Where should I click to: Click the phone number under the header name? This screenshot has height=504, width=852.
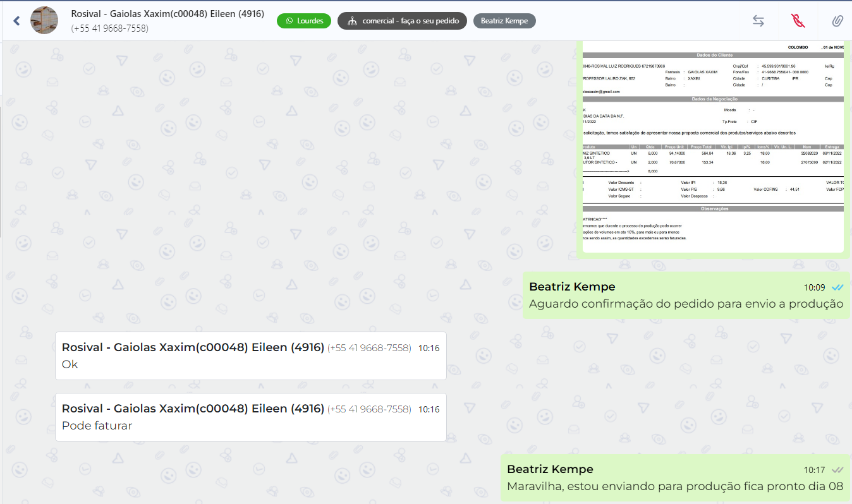pos(110,28)
